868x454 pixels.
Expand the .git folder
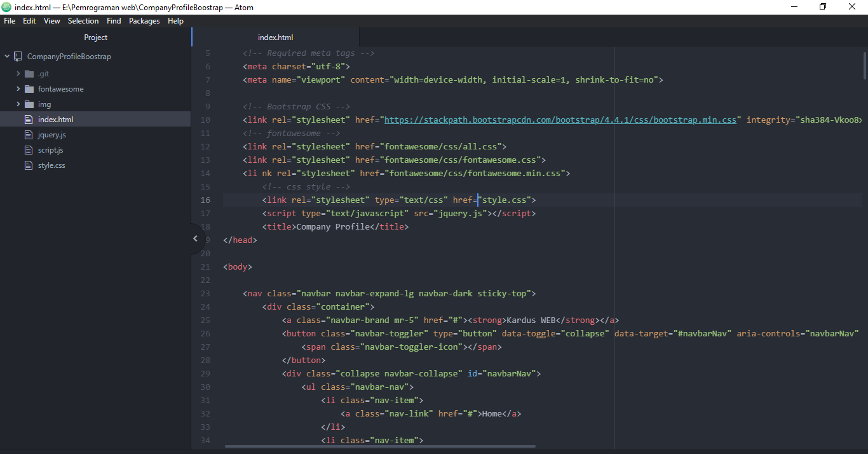[18, 73]
